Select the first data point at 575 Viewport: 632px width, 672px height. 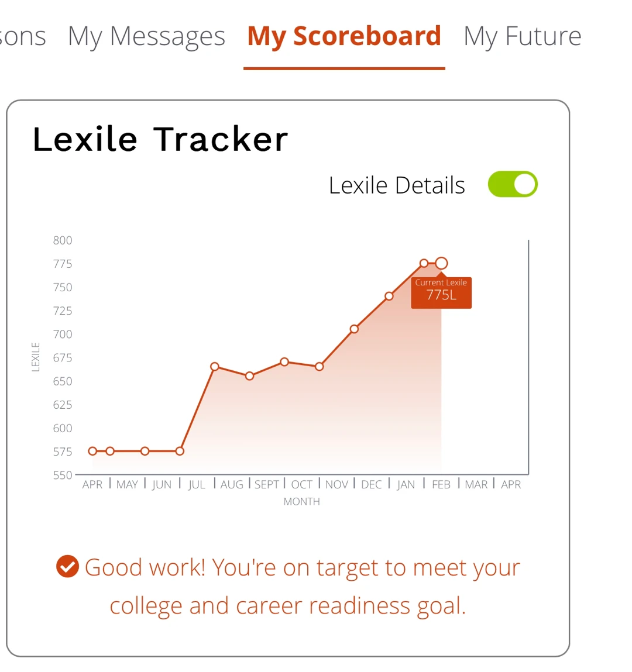92,451
